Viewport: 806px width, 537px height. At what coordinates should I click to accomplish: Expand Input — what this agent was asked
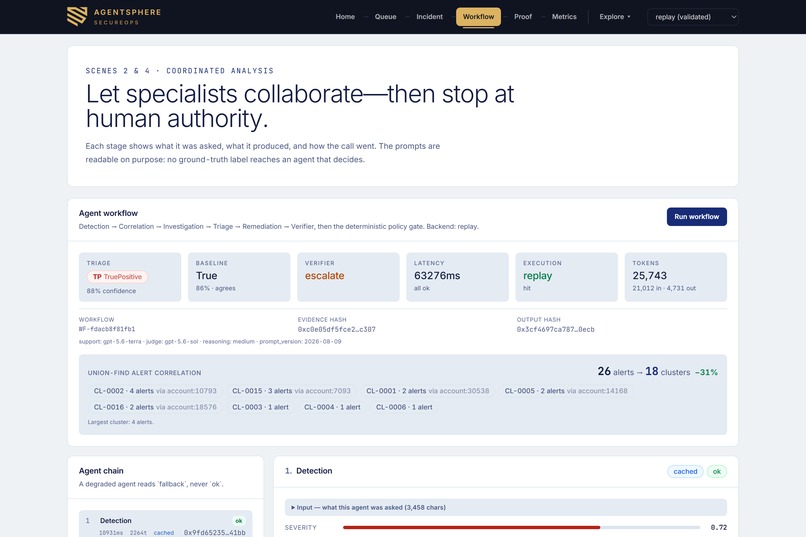pyautogui.click(x=506, y=507)
